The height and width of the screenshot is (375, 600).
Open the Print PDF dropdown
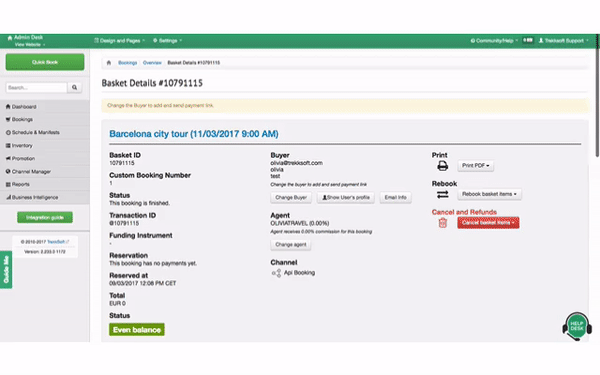click(475, 166)
